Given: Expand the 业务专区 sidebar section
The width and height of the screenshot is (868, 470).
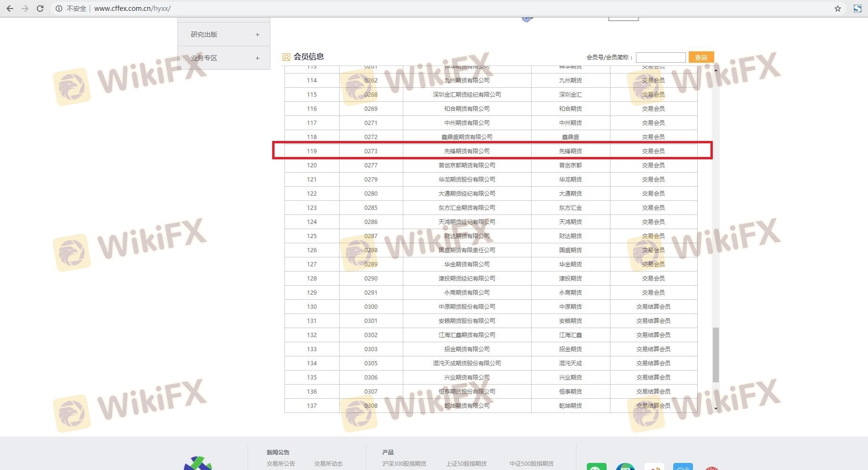Looking at the screenshot, I should click(x=257, y=58).
